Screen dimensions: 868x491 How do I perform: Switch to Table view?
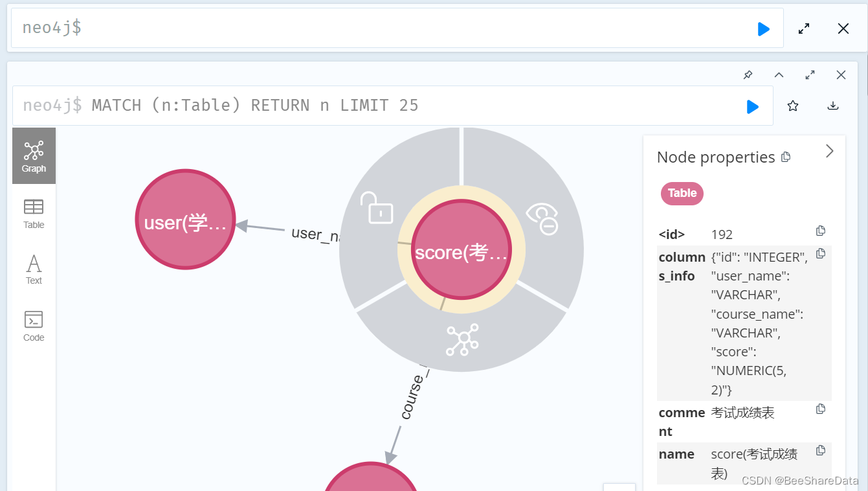[x=34, y=214]
